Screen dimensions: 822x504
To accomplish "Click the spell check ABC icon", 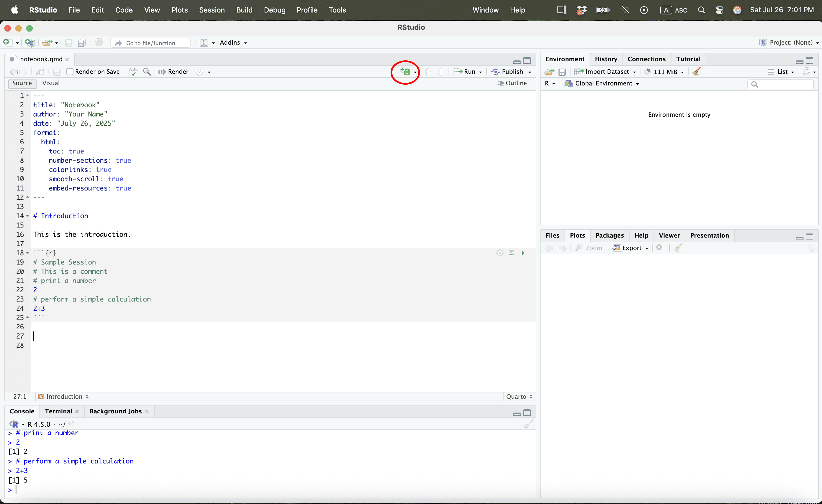I will coord(133,72).
